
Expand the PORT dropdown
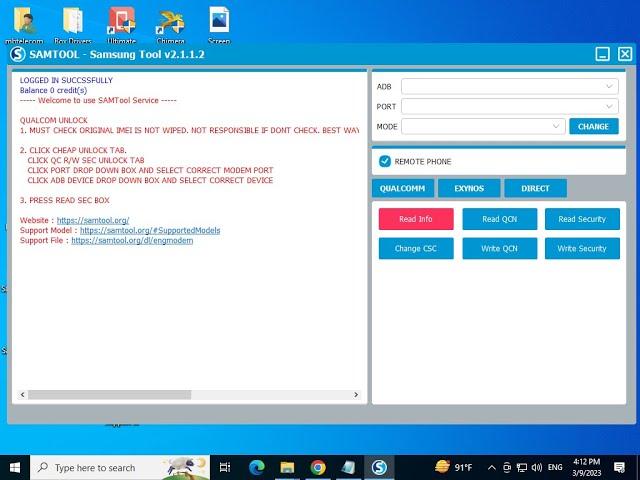point(510,106)
